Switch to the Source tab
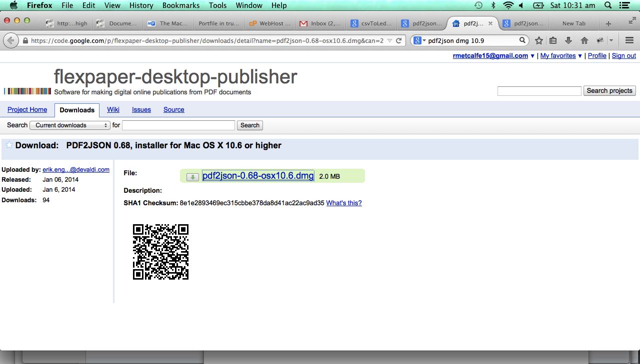The image size is (640, 364). (174, 110)
